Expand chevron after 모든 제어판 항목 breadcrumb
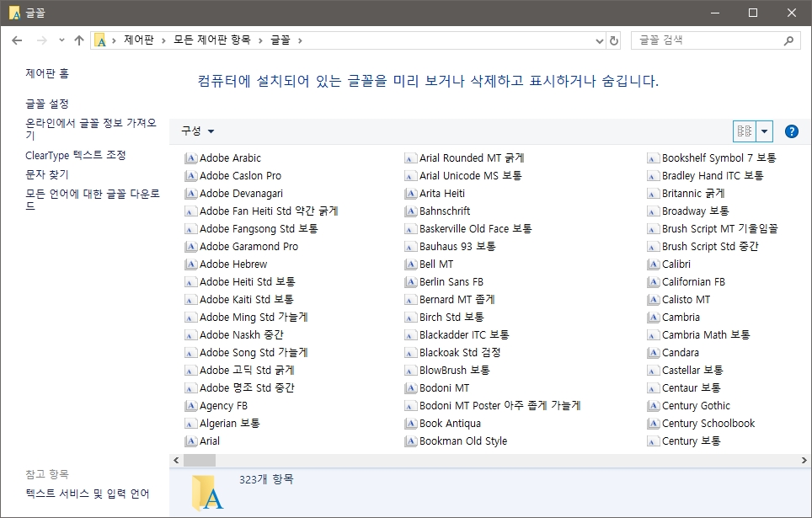 pos(260,40)
